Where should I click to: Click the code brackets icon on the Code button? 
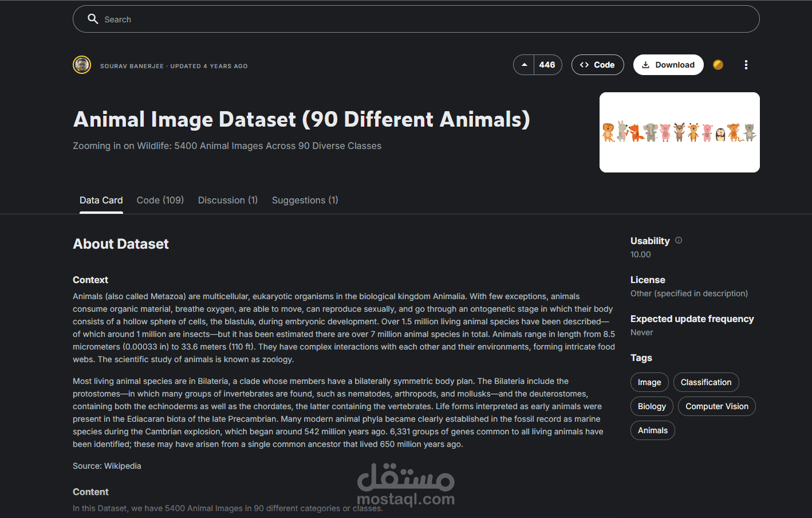[x=585, y=65]
